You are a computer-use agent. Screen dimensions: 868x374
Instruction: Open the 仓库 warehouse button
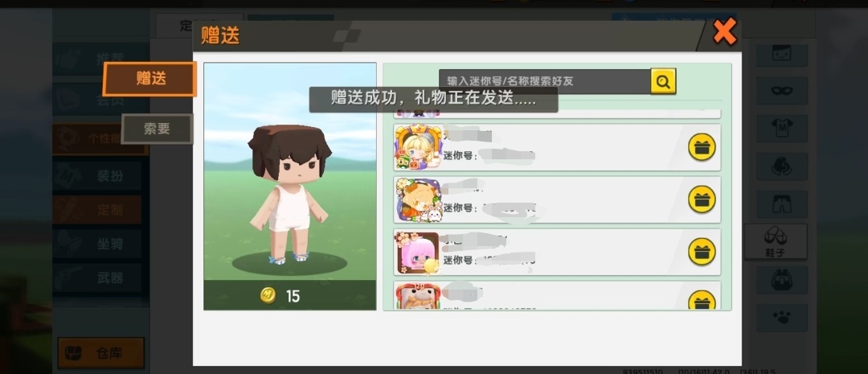coord(100,353)
